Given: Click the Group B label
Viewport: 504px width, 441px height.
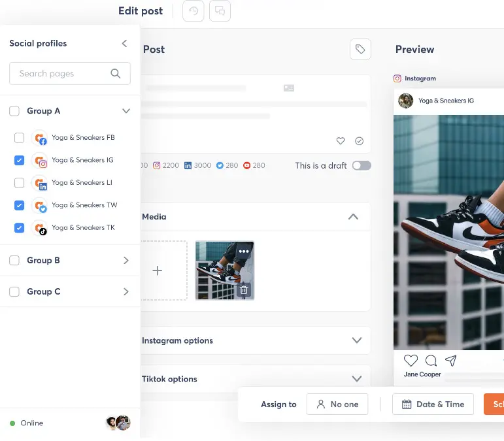Looking at the screenshot, I should (43, 261).
